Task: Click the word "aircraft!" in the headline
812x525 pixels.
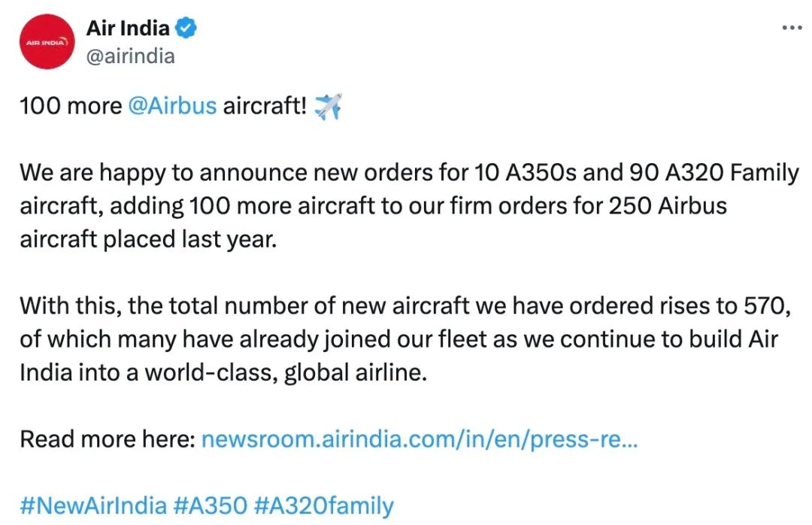Action: coord(264,106)
